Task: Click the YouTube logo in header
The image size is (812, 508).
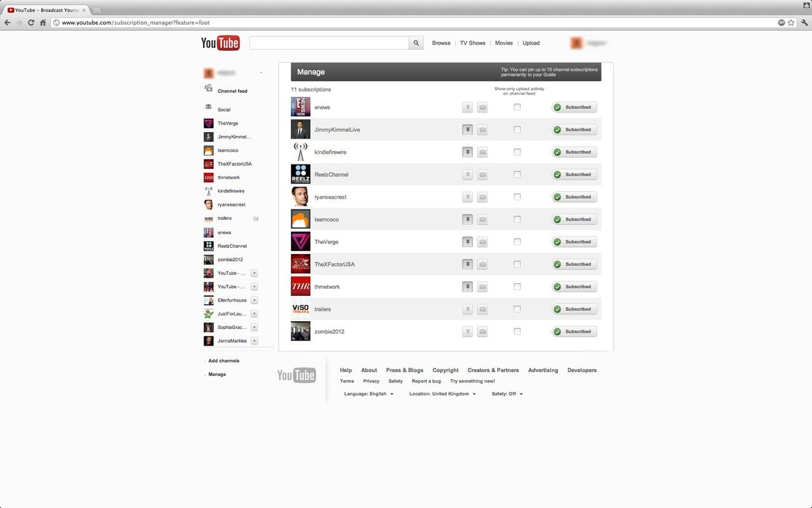Action: (x=220, y=43)
